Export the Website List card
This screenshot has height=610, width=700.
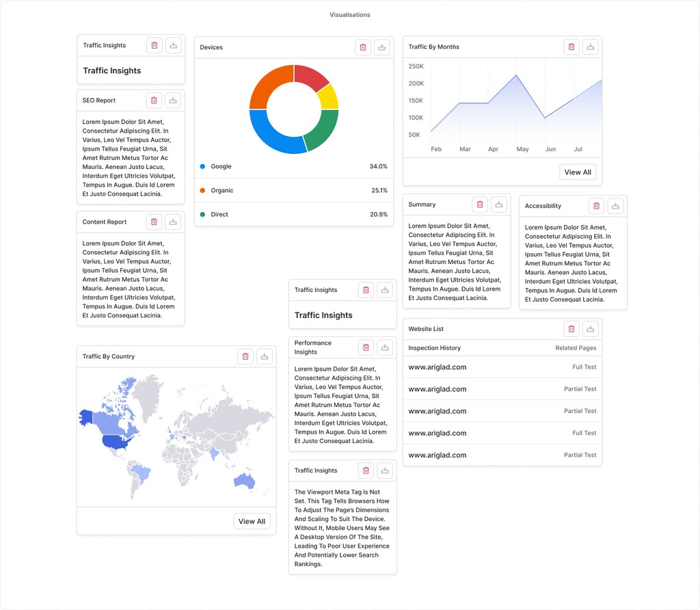click(590, 328)
